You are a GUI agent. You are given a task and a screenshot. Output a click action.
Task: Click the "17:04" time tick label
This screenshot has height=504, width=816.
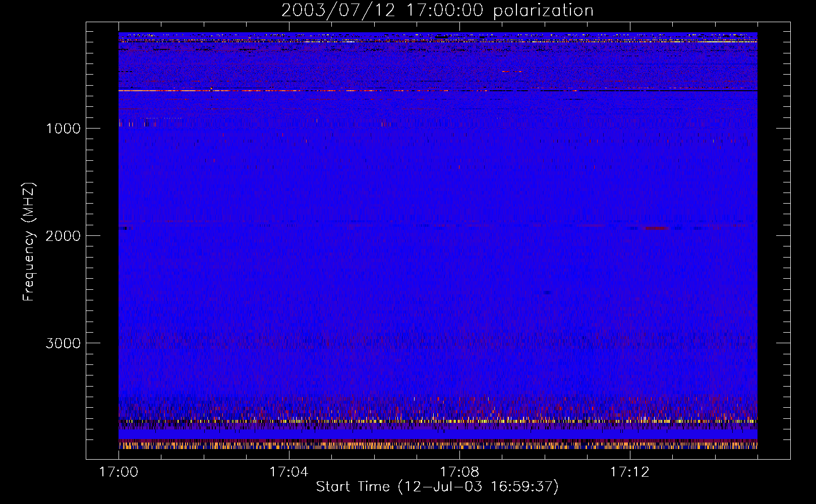(x=288, y=472)
